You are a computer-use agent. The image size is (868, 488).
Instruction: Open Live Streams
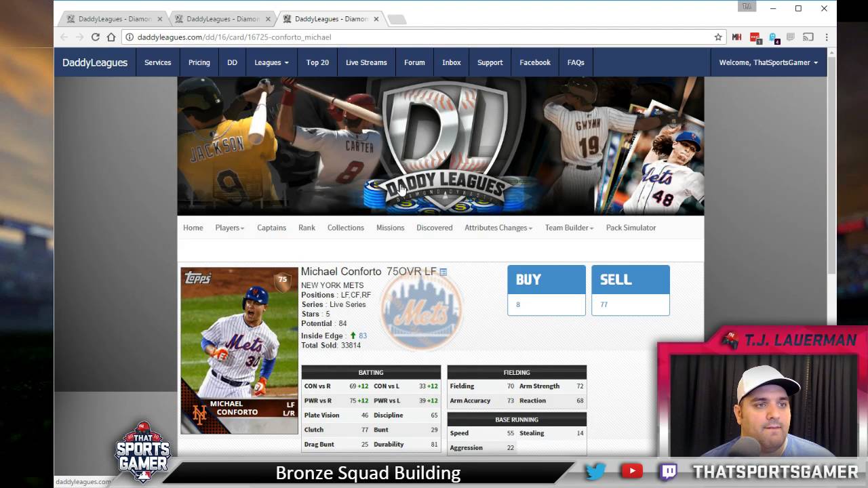click(x=366, y=62)
